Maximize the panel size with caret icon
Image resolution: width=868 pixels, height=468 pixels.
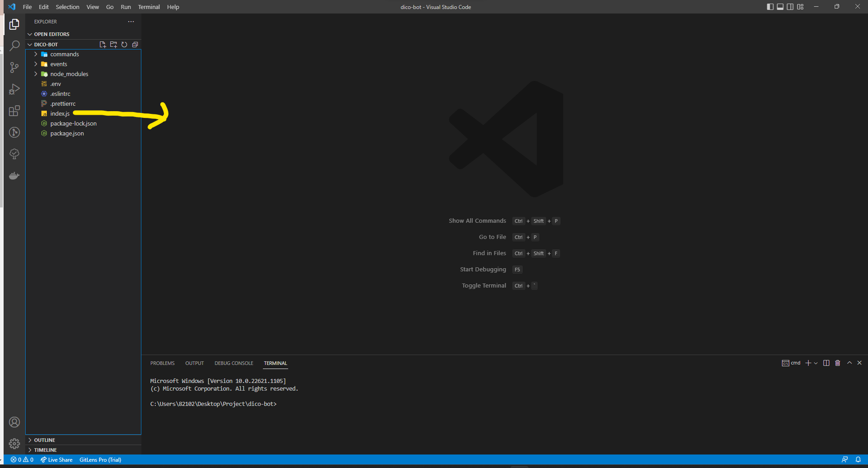point(850,363)
